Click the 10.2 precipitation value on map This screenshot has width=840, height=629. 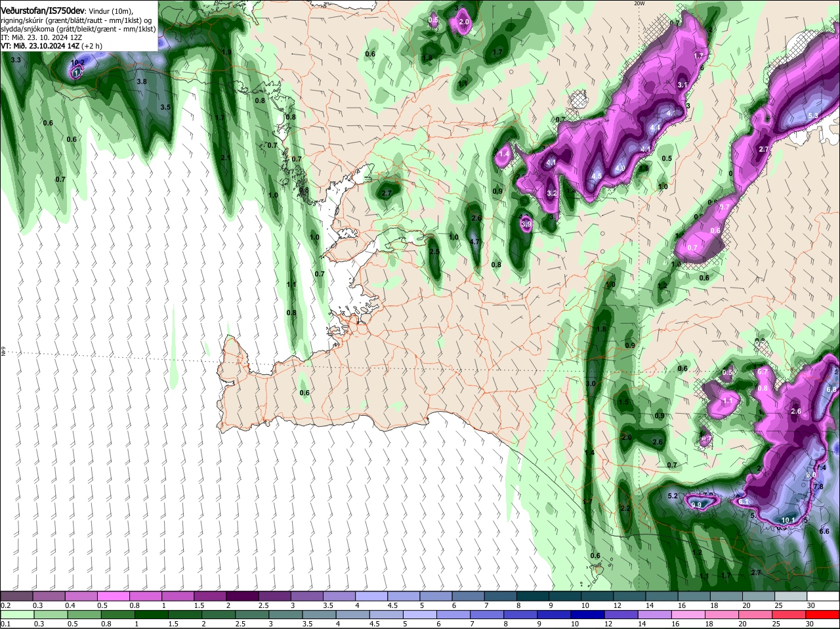[77, 63]
